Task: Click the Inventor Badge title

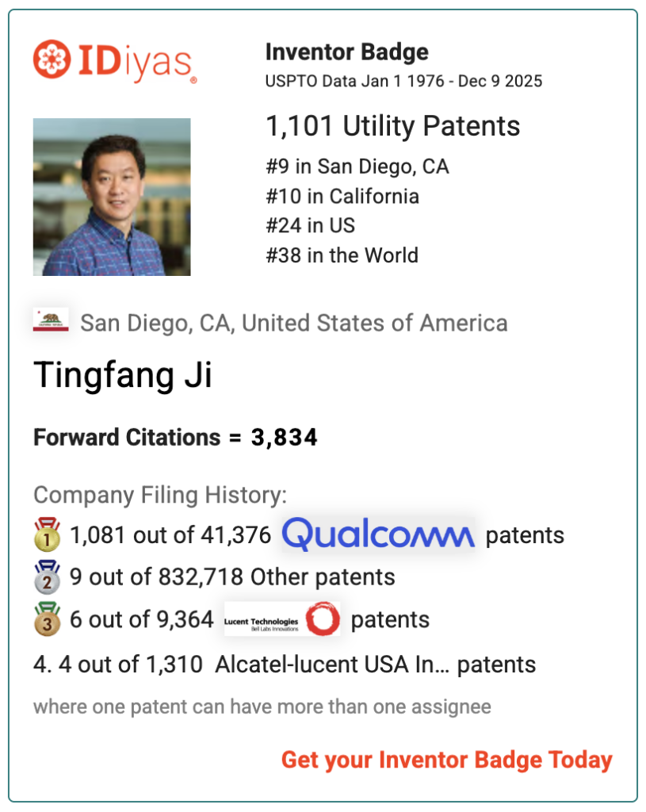Action: tap(346, 52)
